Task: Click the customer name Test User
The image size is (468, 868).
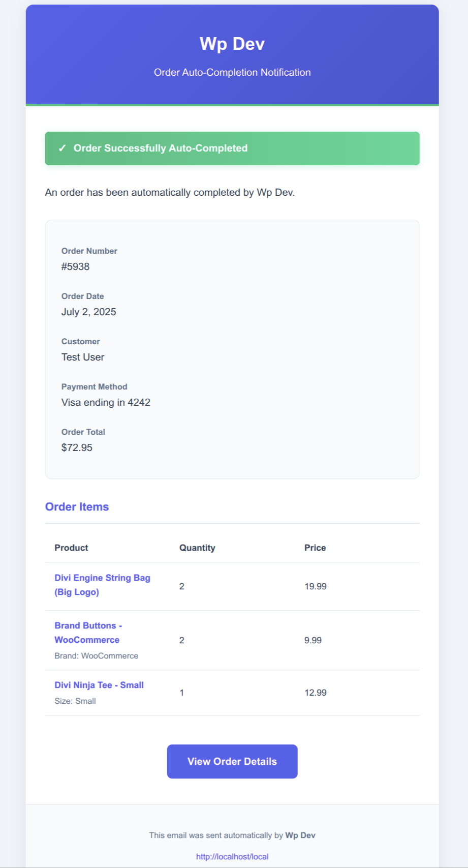Action: [x=83, y=357]
